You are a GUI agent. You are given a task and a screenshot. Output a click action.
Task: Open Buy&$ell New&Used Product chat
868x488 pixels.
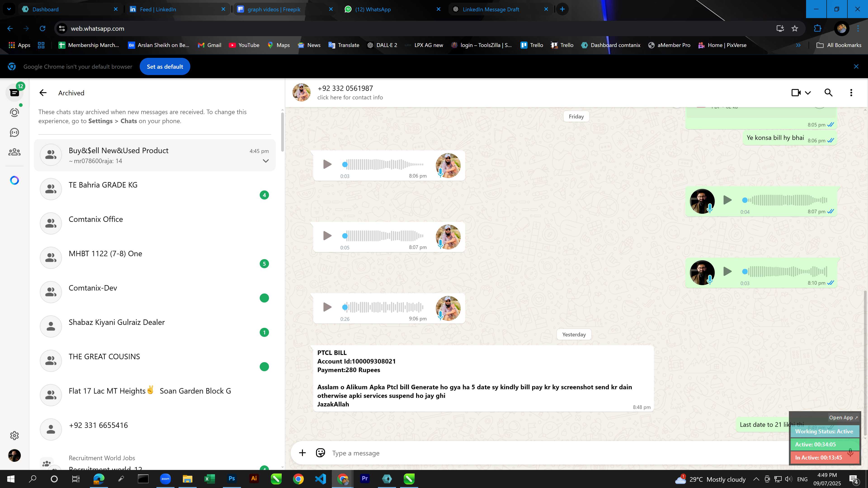point(155,155)
